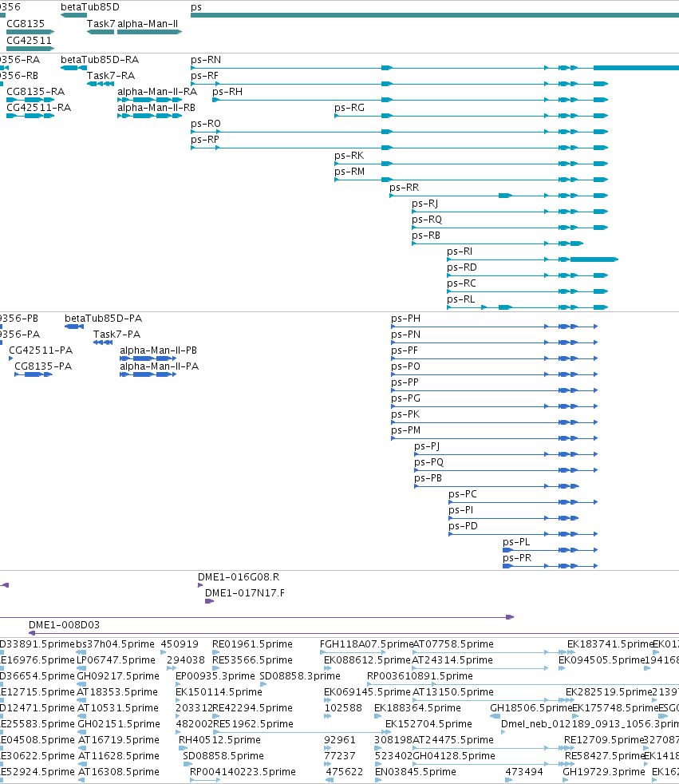Select transcript ps-RD
Image resolution: width=679 pixels, height=784 pixels.
(462, 267)
